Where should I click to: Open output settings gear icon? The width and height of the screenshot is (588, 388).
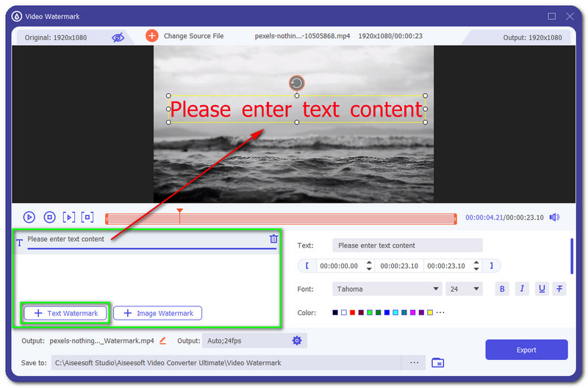297,340
